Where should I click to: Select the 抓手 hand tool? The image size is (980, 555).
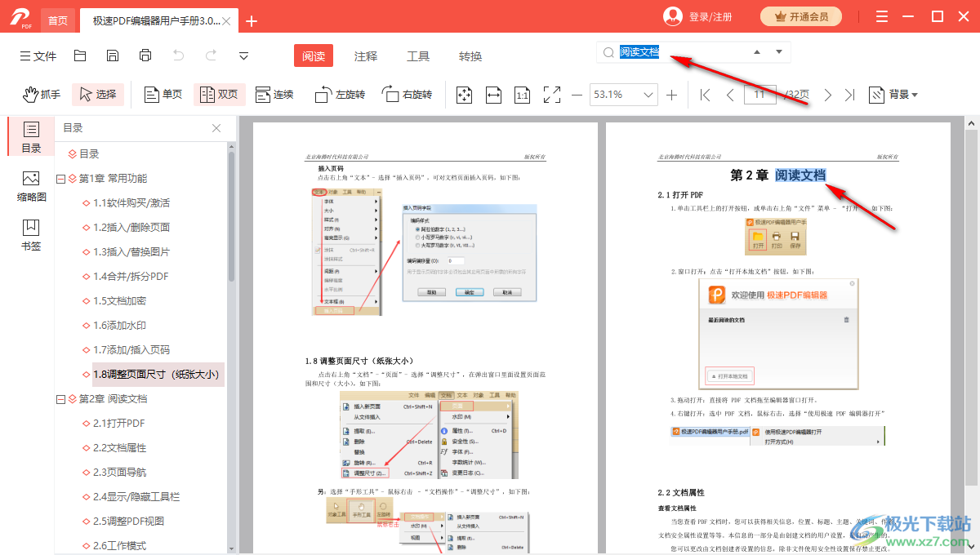click(x=42, y=95)
